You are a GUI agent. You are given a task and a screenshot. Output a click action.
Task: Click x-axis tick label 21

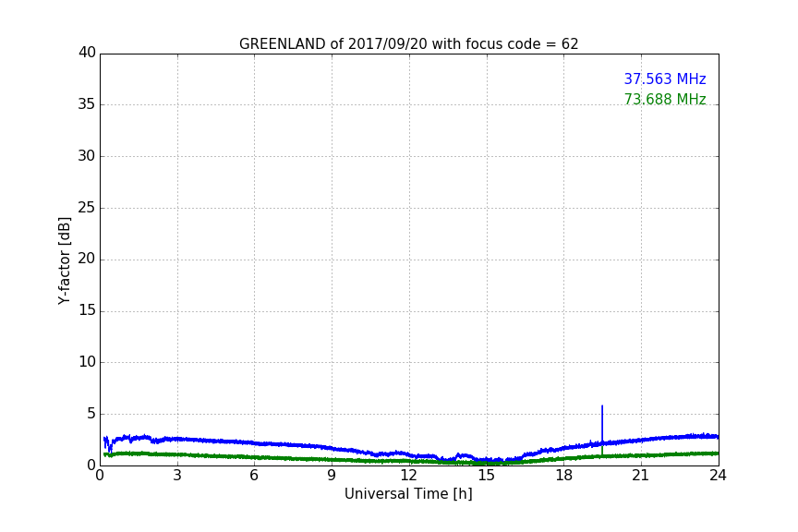[641, 476]
